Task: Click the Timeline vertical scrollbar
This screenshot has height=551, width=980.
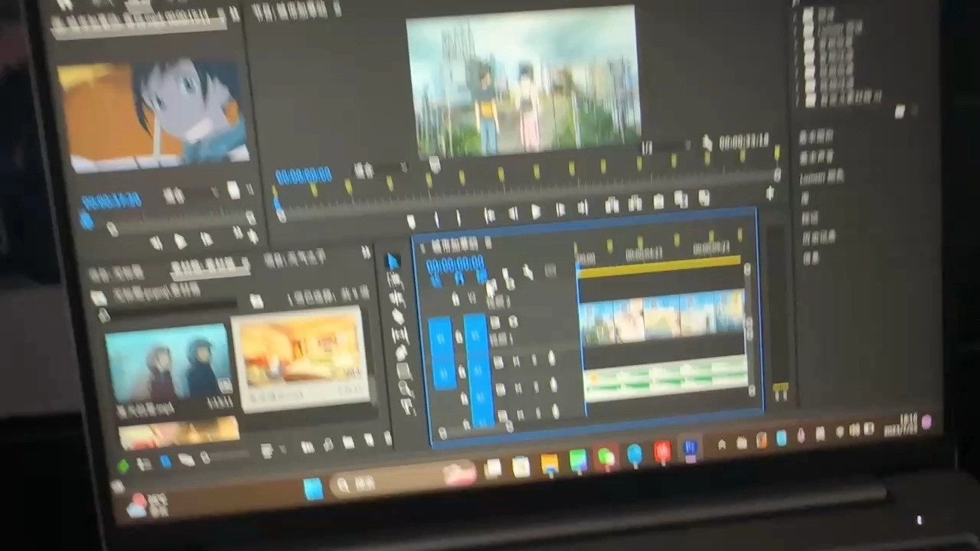Action: (x=749, y=331)
